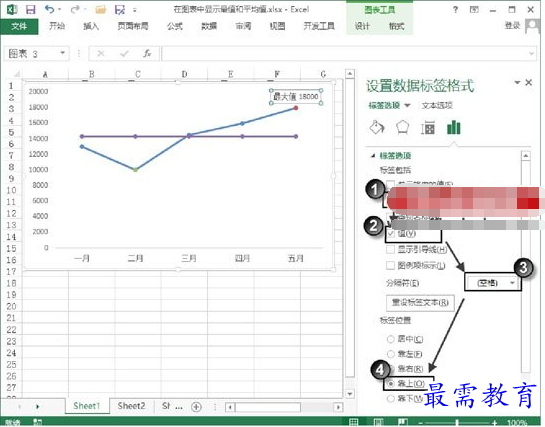Close the 设置数据标签格式 pane
545x427 pixels.
pos(529,82)
